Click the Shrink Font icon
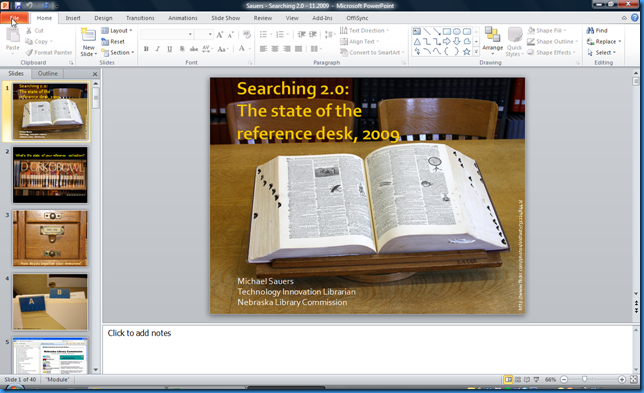 point(230,35)
